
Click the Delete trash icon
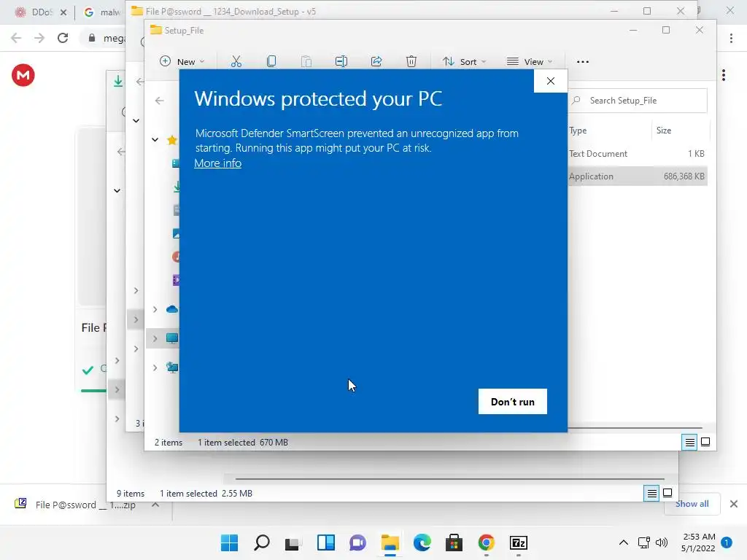(x=411, y=61)
